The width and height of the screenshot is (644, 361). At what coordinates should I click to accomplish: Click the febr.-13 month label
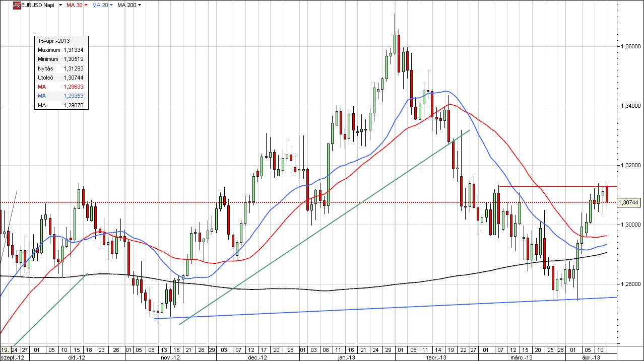[436, 357]
